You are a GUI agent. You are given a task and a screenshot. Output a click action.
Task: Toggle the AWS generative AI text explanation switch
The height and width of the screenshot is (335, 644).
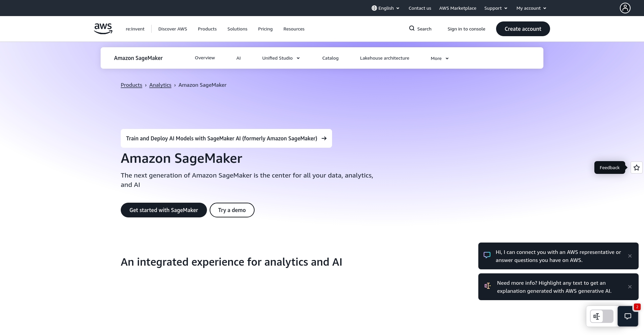point(601,316)
